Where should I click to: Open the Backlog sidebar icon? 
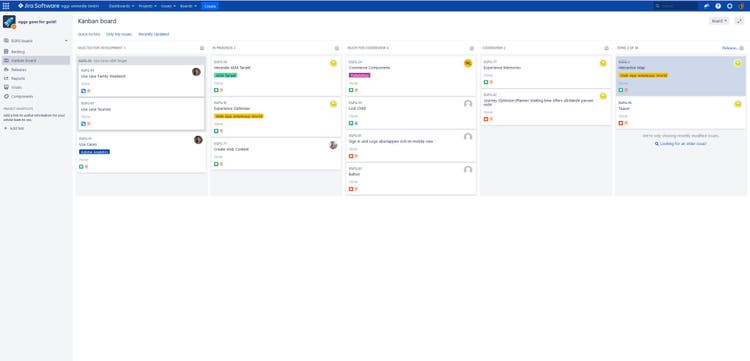click(x=6, y=52)
